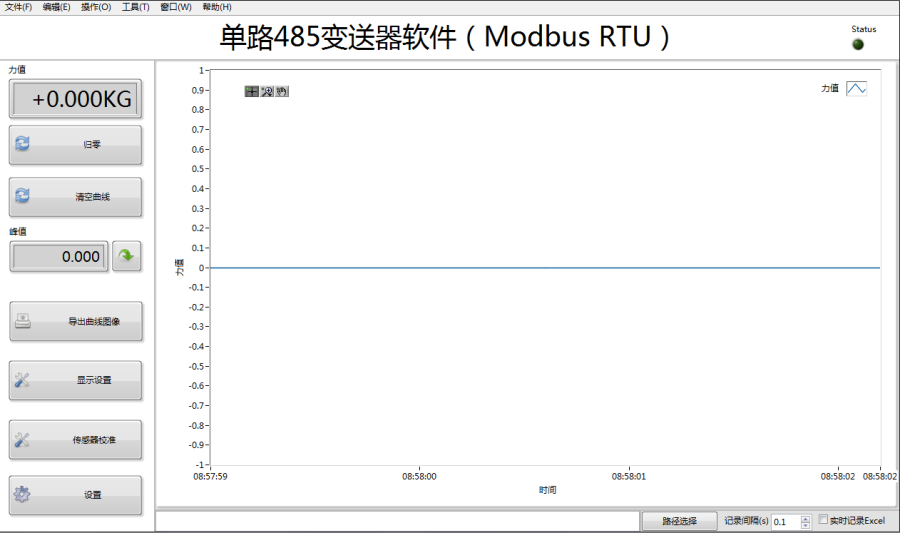Open 传感器校准 sensor calibration
The image size is (900, 533).
tap(76, 440)
